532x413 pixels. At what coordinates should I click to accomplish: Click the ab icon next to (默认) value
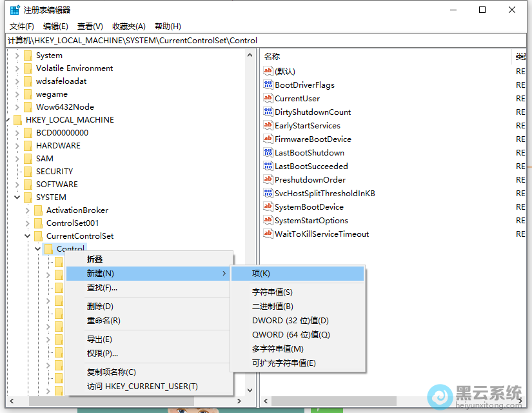268,71
